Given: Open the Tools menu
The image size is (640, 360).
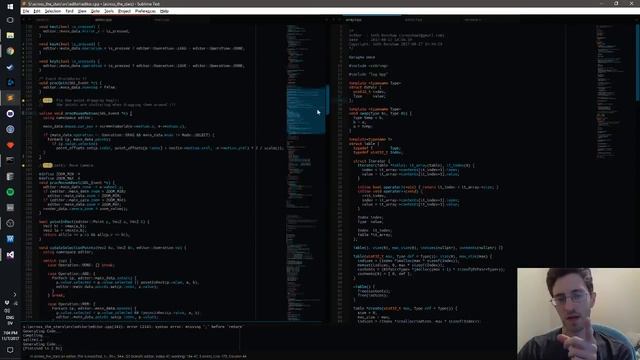Looking at the screenshot, I should 109,11.
